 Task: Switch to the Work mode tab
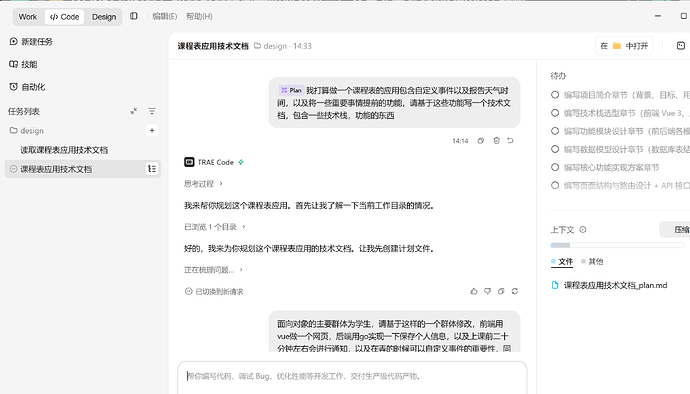[28, 17]
